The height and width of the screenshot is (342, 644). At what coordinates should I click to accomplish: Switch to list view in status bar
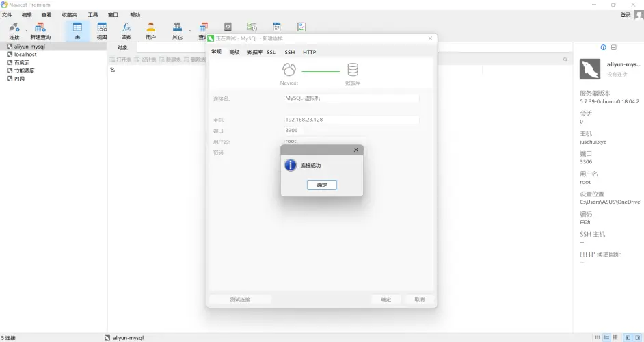(x=598, y=337)
